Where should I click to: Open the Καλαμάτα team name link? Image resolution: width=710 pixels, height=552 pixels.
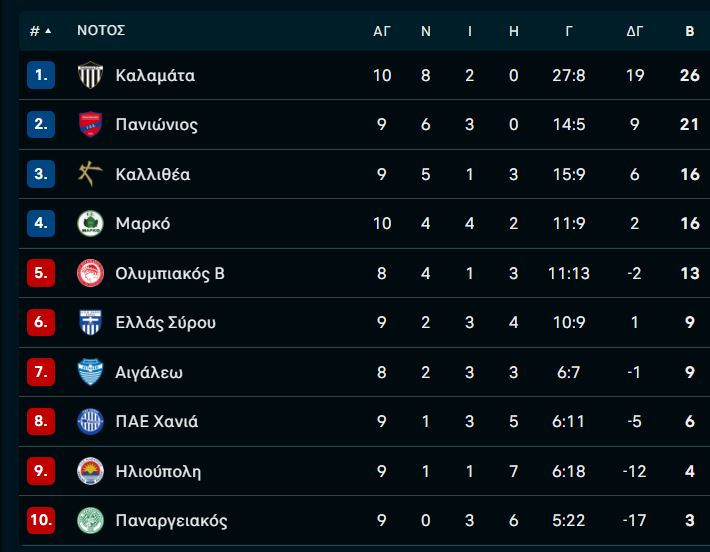coord(155,75)
